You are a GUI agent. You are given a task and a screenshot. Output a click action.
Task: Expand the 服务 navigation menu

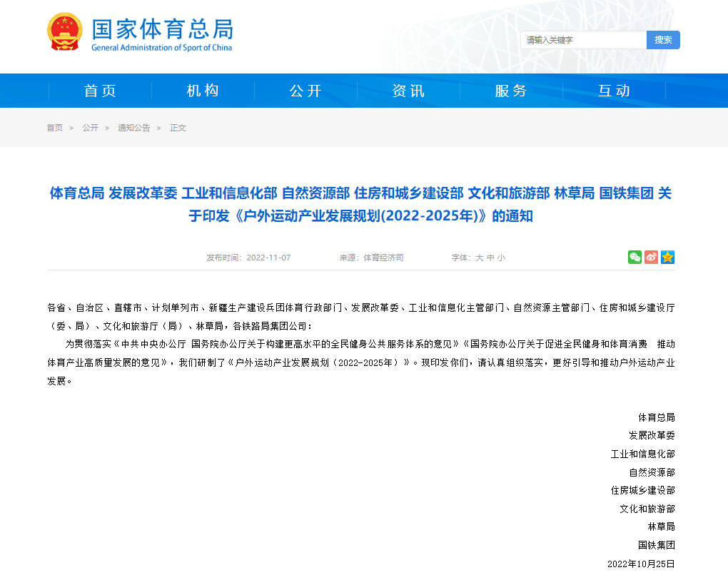click(x=511, y=91)
